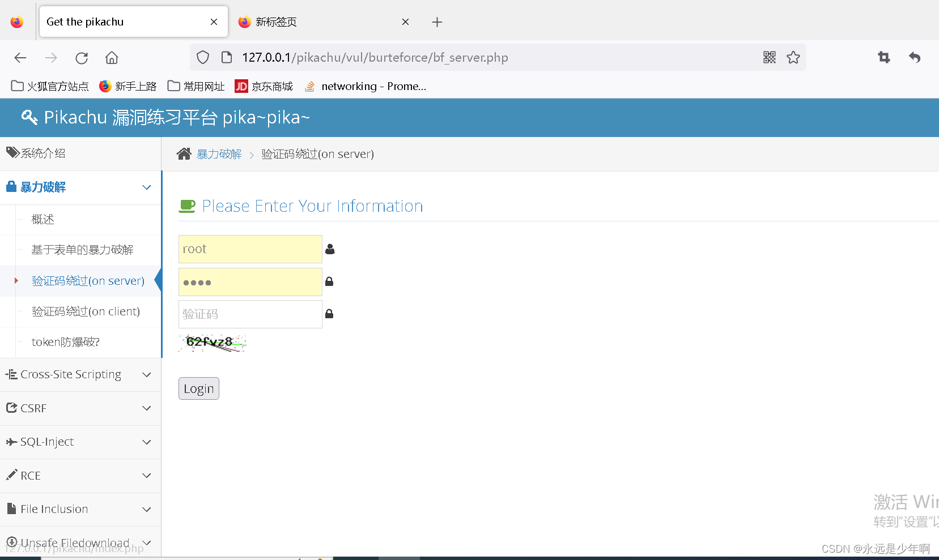This screenshot has height=560, width=939.
Task: Click the indent icon next to Cross-Site Scripting
Action: pyautogui.click(x=11, y=374)
